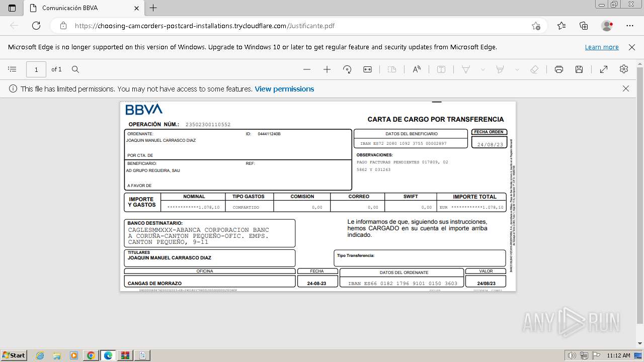Click the volume tray icon
The width and height of the screenshot is (644, 362).
click(x=572, y=355)
